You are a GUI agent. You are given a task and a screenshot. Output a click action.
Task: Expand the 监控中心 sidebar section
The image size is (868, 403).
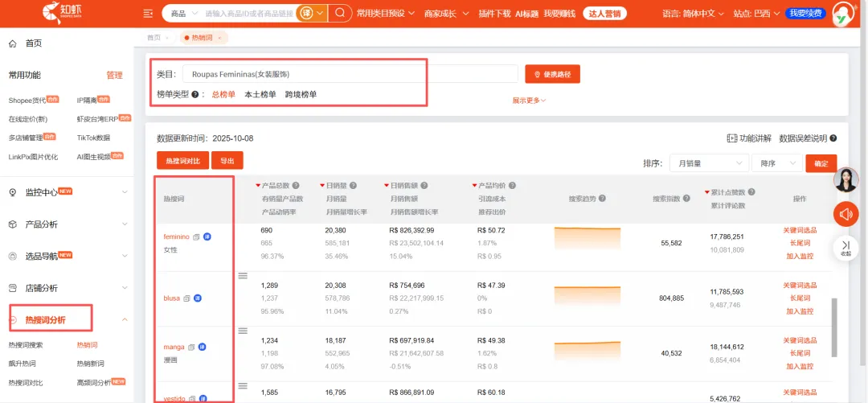coord(68,191)
